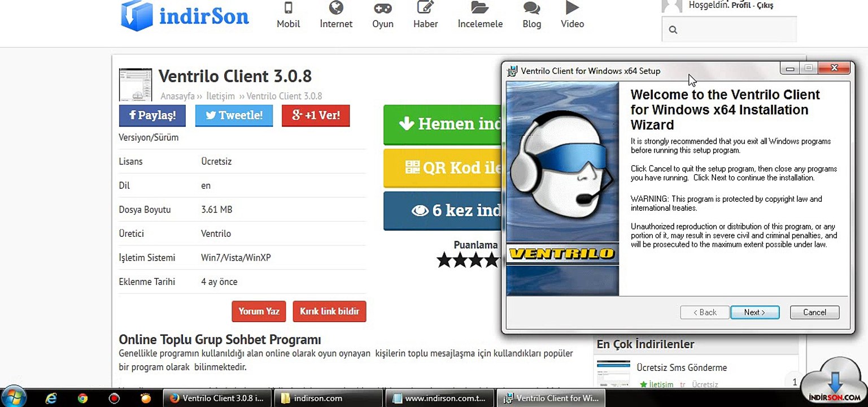Open the Ventrilo Client screenshot thumbnail

coord(136,85)
